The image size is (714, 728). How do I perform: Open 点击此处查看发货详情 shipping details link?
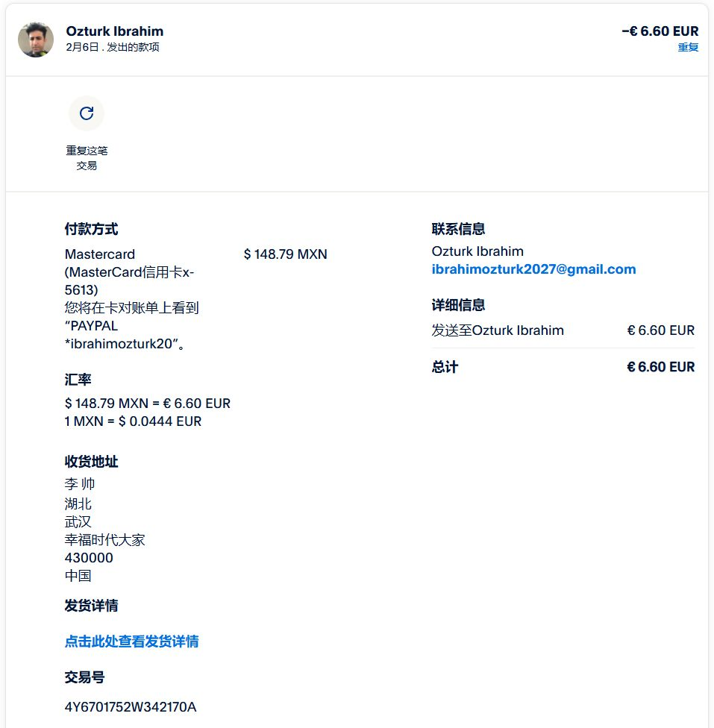[x=131, y=641]
